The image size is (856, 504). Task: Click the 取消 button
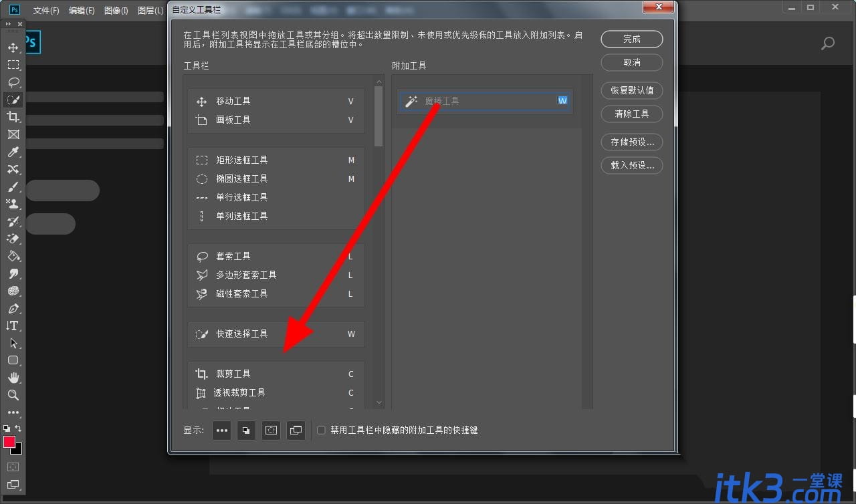[632, 62]
